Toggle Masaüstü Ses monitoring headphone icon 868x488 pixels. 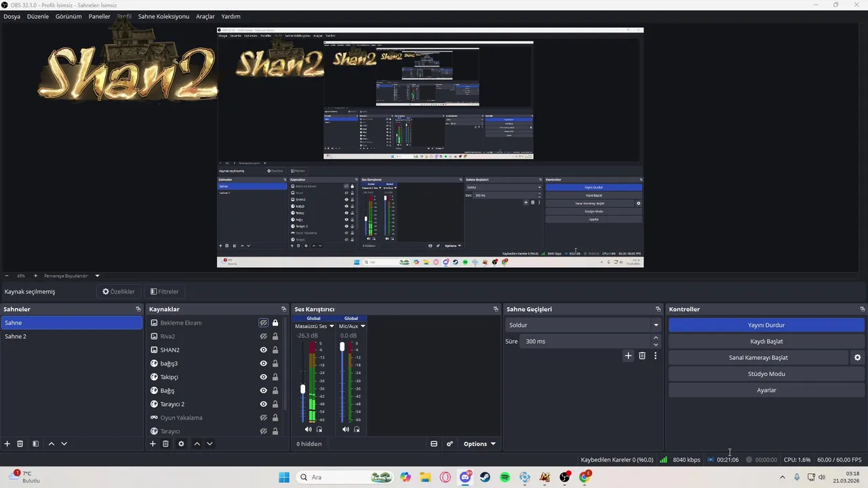(x=319, y=429)
